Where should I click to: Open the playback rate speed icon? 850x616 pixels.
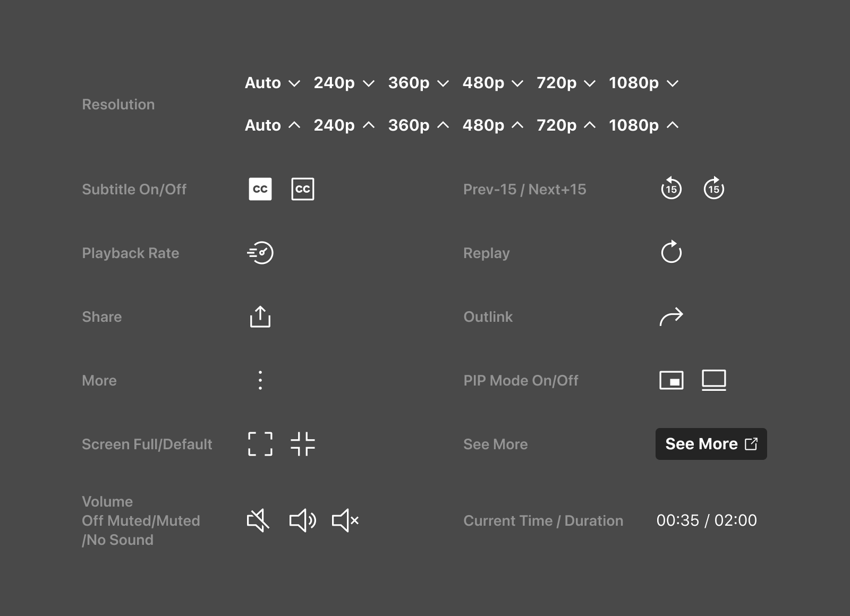tap(260, 253)
